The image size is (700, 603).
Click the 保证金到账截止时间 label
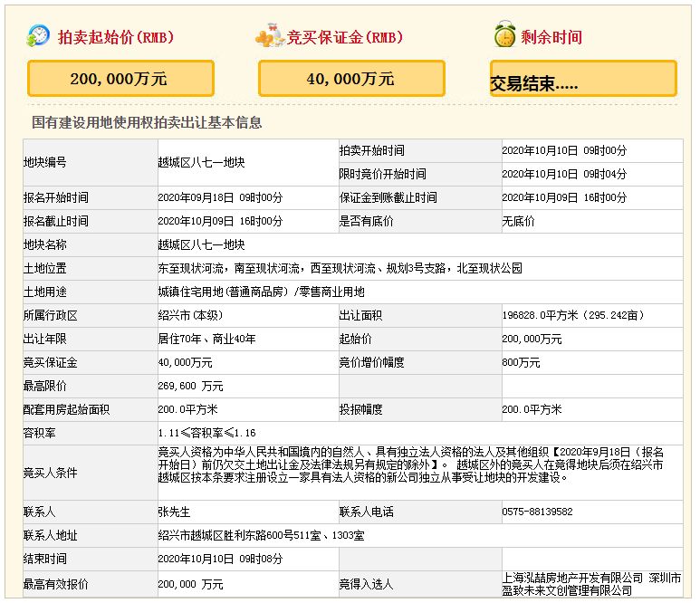click(388, 197)
